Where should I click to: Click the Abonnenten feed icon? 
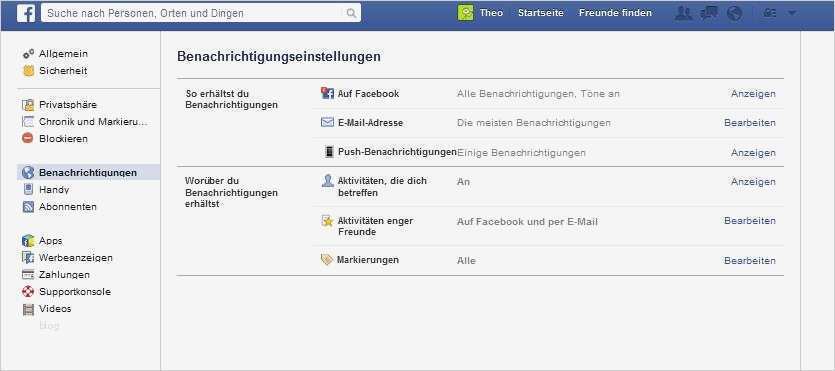[28, 207]
